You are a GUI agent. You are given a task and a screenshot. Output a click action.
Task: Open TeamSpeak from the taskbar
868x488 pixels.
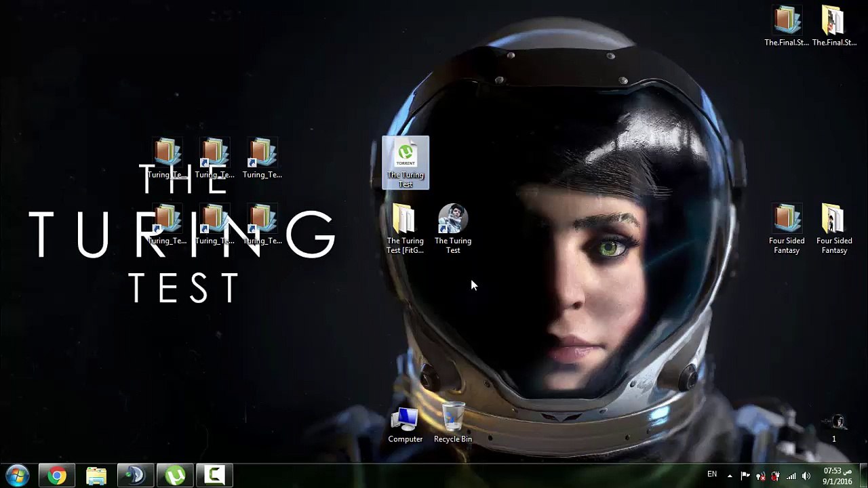click(x=136, y=476)
